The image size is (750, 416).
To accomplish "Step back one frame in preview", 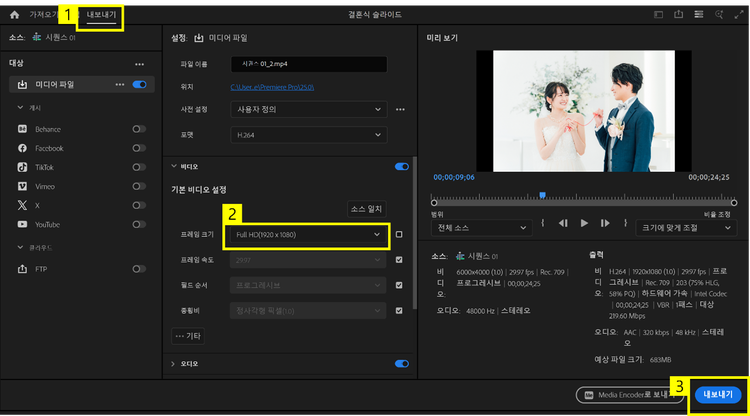I will [x=563, y=223].
